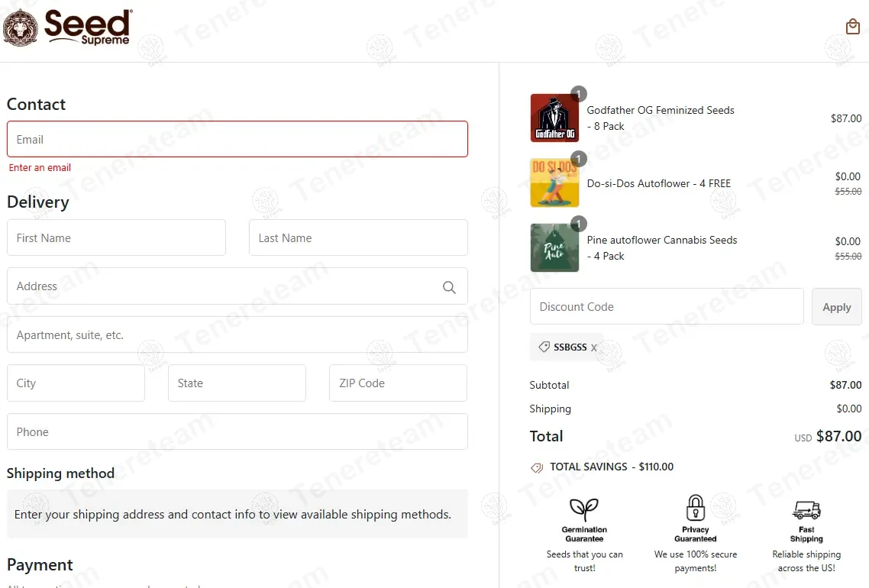The image size is (869, 588).
Task: Click the tag icon in SSBGSS chip
Action: tap(544, 347)
